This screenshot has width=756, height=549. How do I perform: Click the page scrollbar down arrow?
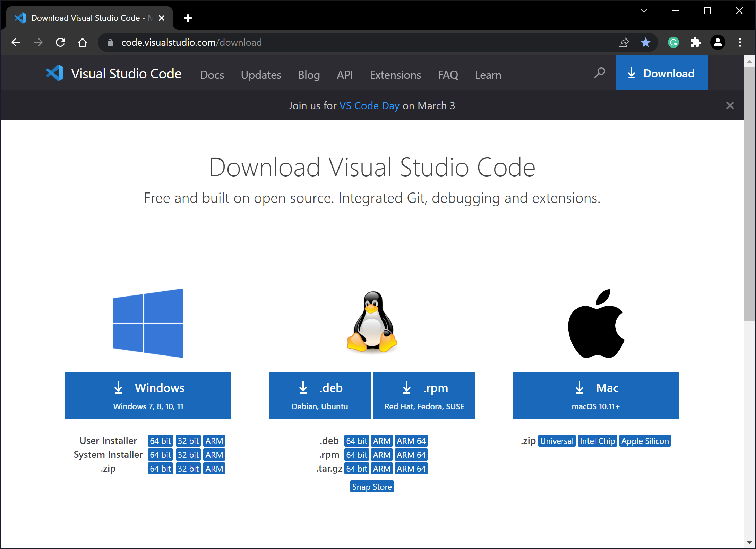(x=749, y=542)
